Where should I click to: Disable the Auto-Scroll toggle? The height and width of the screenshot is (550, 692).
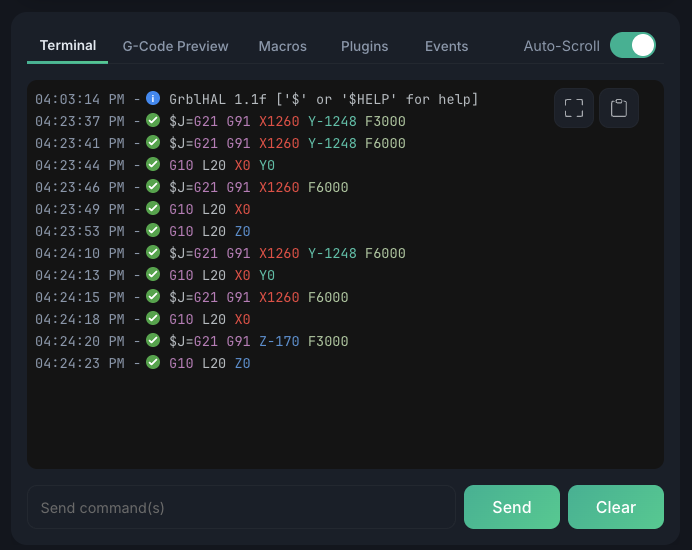pos(633,45)
